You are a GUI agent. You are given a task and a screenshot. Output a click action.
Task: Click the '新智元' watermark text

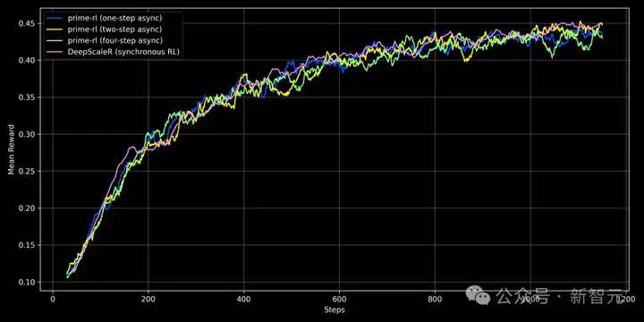coord(596,296)
